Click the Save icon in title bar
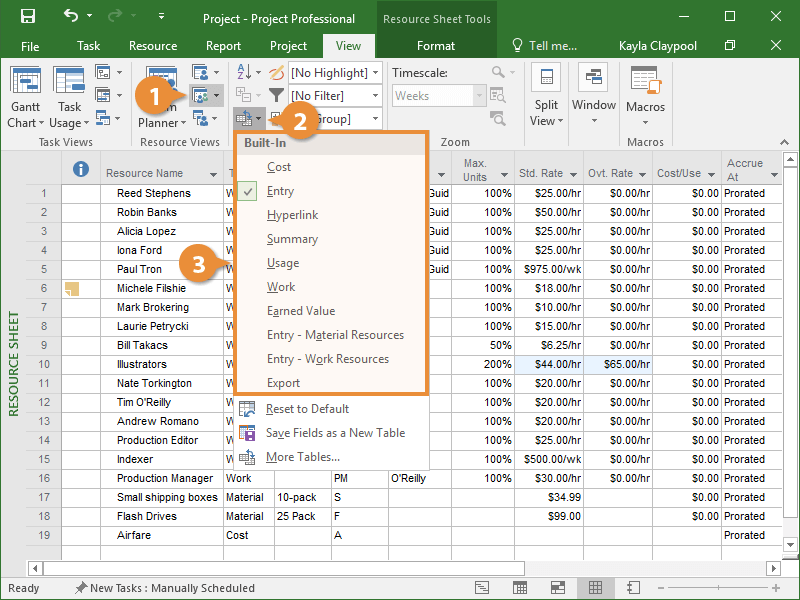This screenshot has height=600, width=800. click(x=27, y=17)
